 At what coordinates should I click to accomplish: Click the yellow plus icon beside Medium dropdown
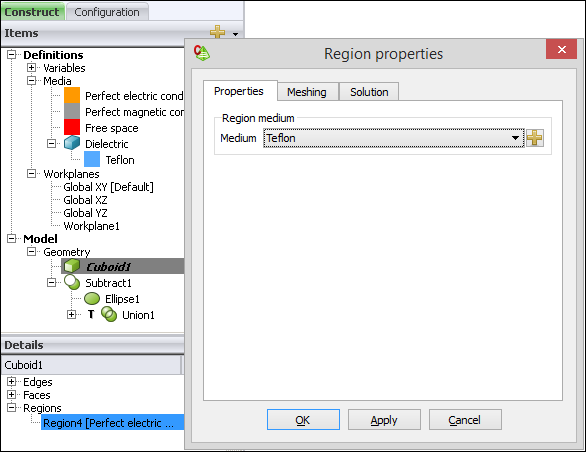tap(534, 138)
